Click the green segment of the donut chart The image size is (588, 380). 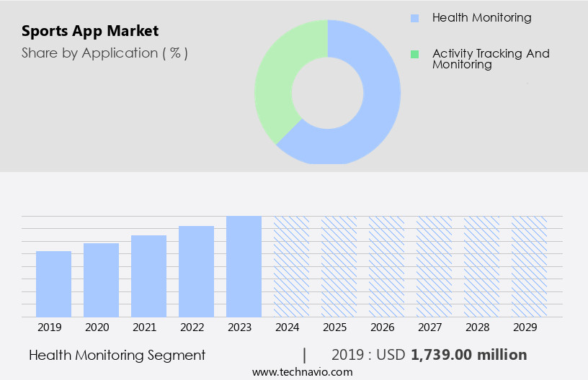(x=276, y=86)
